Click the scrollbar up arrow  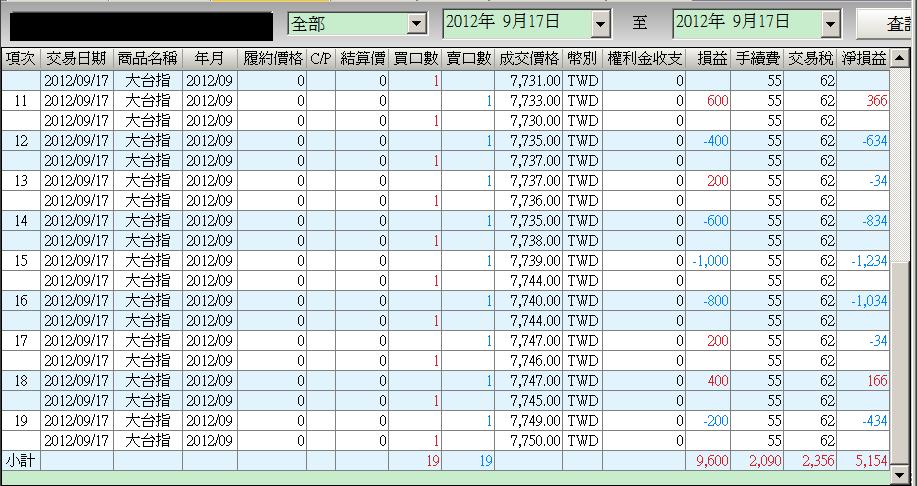[899, 58]
